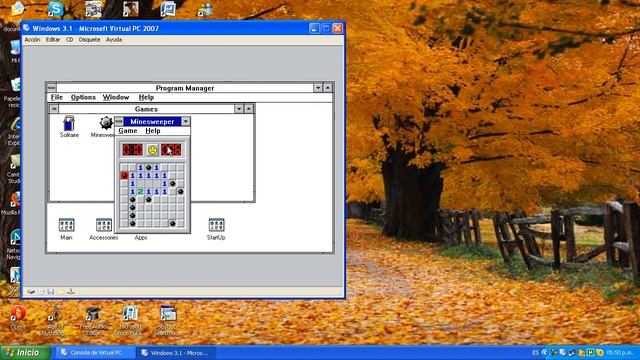Select the Accessories program group icon
The width and height of the screenshot is (640, 360).
[104, 229]
